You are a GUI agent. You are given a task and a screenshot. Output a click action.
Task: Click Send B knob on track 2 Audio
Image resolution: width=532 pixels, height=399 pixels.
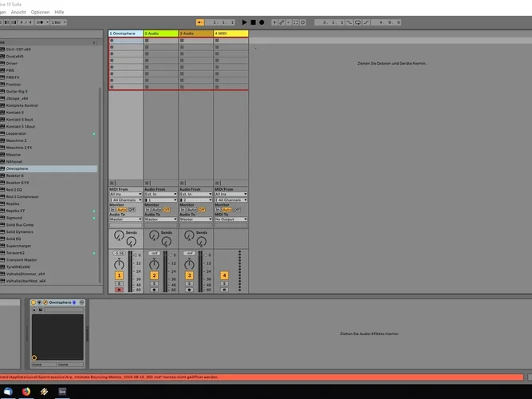click(x=166, y=242)
